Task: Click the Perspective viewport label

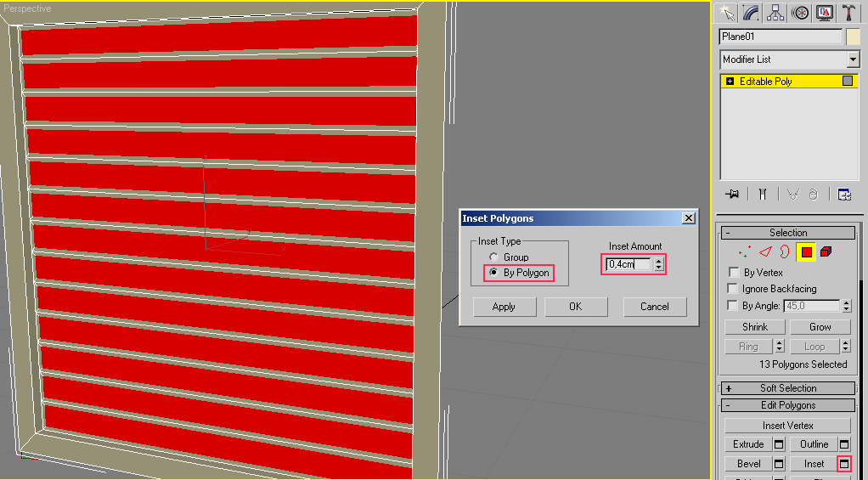Action: tap(27, 8)
